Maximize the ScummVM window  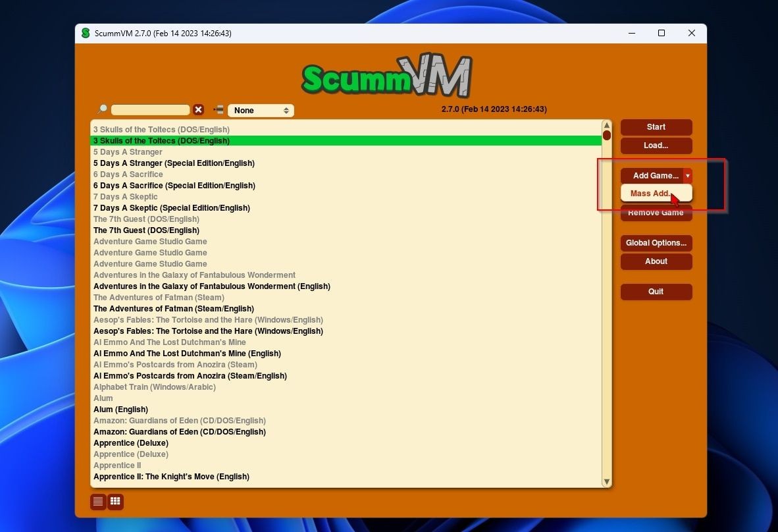click(661, 33)
